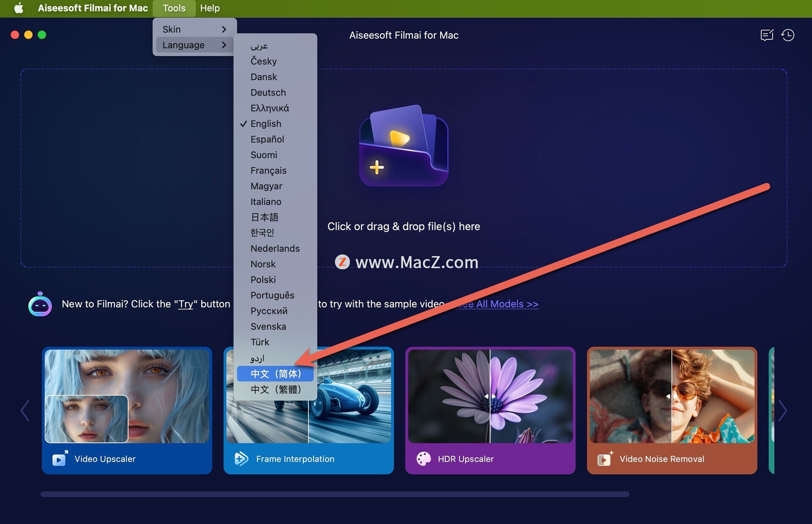Click the HDR Upscaler comparison slider handle
Screen dimensions: 812x524
click(x=490, y=396)
